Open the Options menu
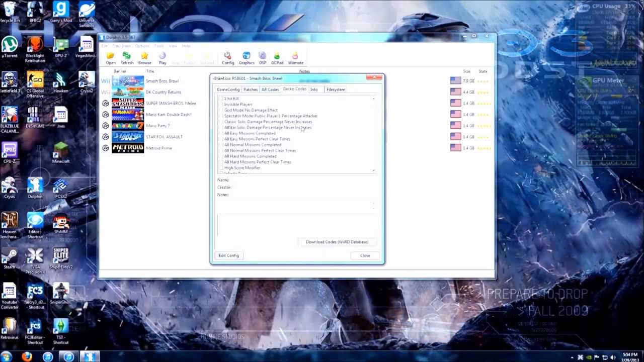Image resolution: width=644 pixels, height=362 pixels. tap(142, 46)
